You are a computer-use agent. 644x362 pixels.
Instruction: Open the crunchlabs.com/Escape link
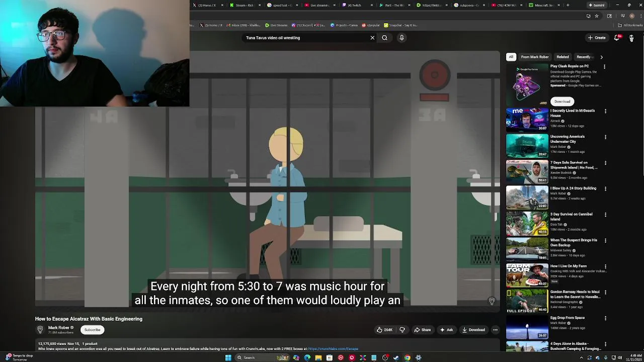click(333, 349)
